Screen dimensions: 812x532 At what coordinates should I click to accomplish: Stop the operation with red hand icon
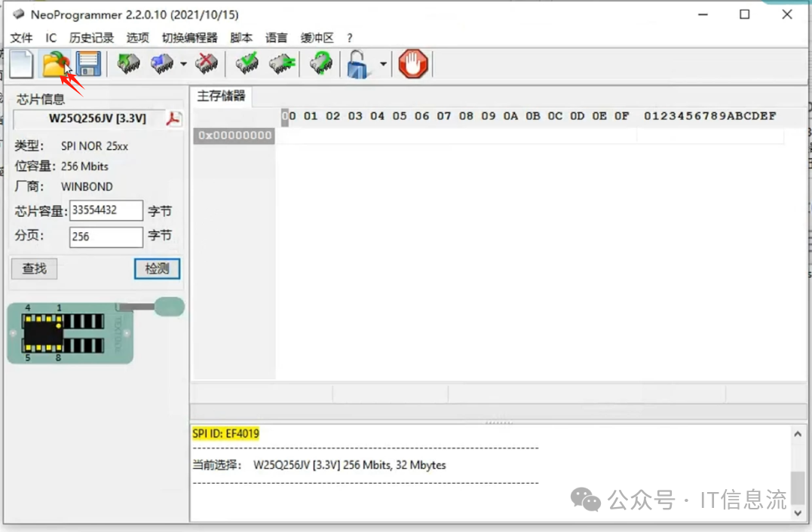pyautogui.click(x=413, y=64)
